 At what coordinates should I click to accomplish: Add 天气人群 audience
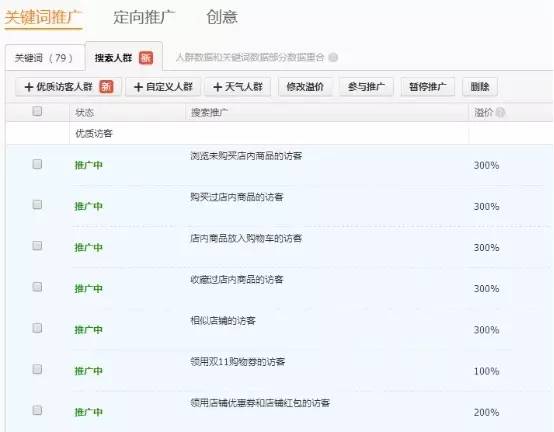238,87
